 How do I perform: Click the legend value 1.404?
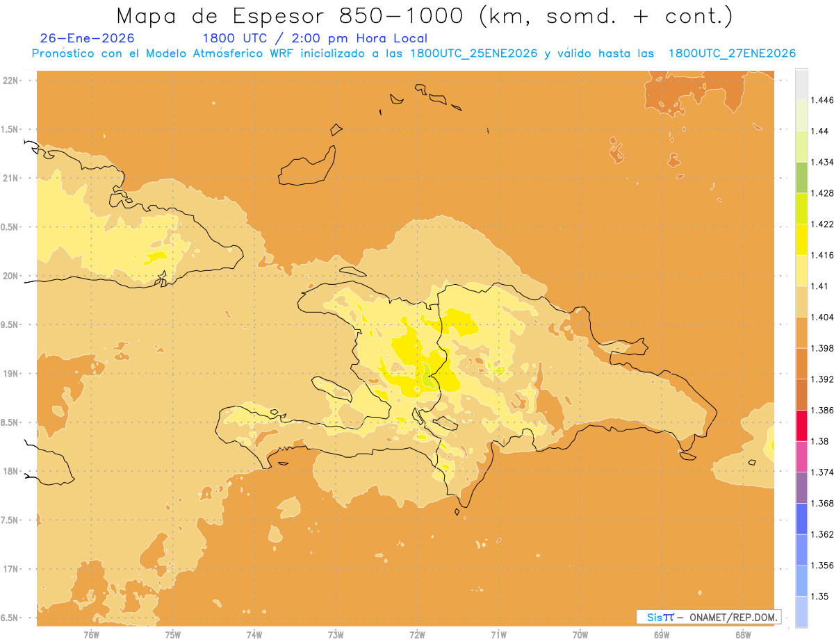tap(823, 317)
